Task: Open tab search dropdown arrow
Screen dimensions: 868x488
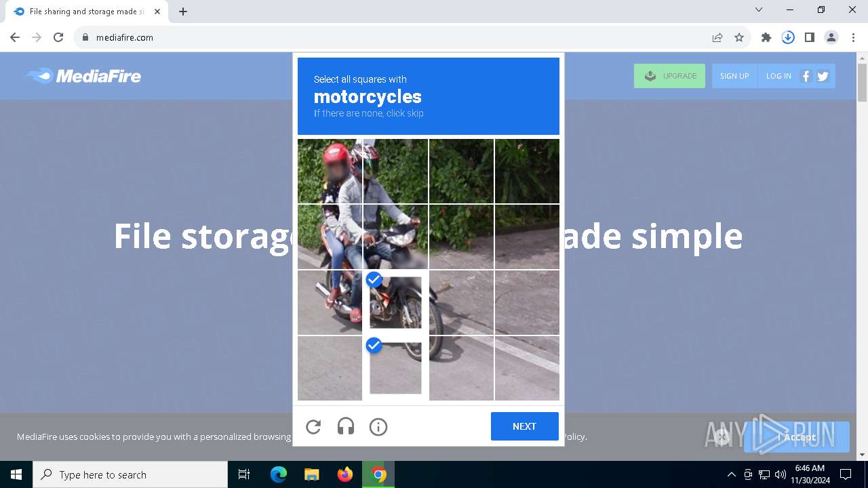Action: point(759,9)
